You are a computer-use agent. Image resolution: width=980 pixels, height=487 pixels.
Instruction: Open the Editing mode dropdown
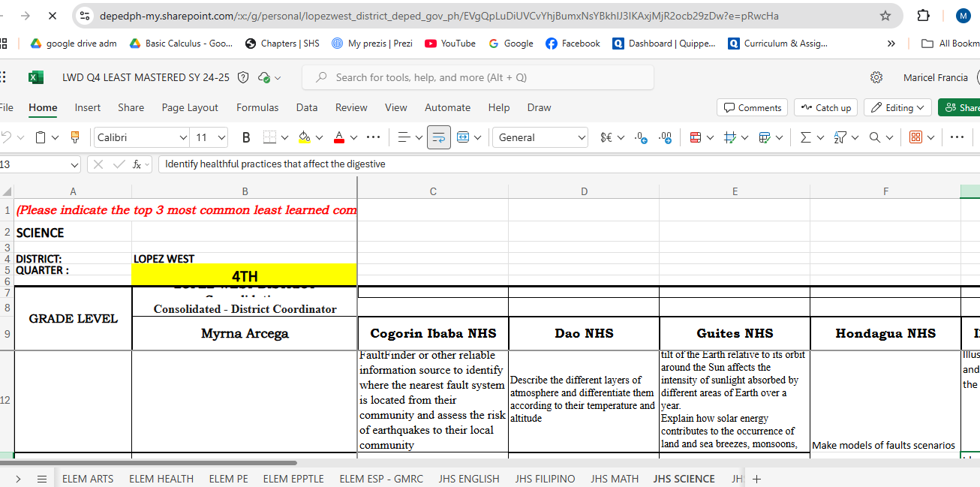[x=897, y=107]
